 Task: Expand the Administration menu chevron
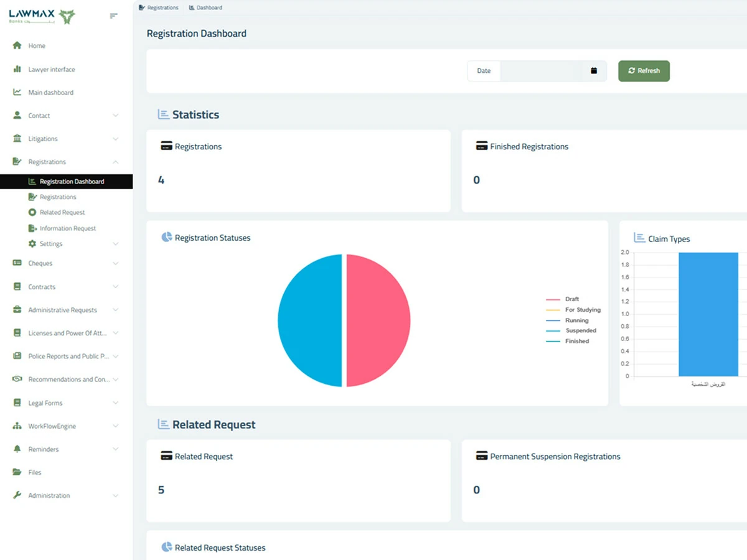[116, 495]
